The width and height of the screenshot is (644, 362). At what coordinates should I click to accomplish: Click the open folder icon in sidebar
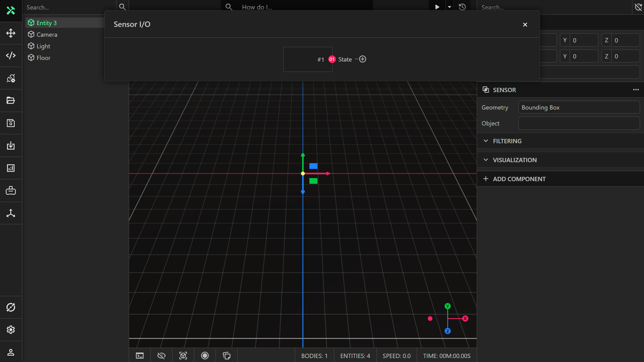click(11, 100)
